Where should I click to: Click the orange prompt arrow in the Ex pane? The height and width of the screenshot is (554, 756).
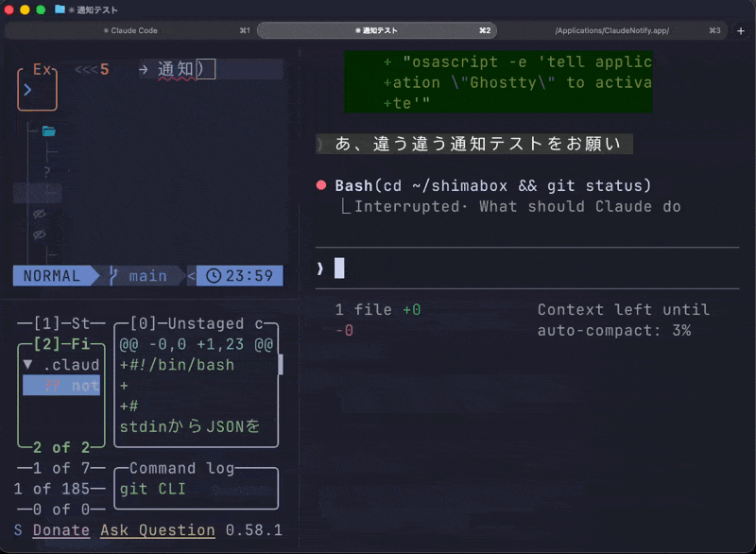(26, 90)
